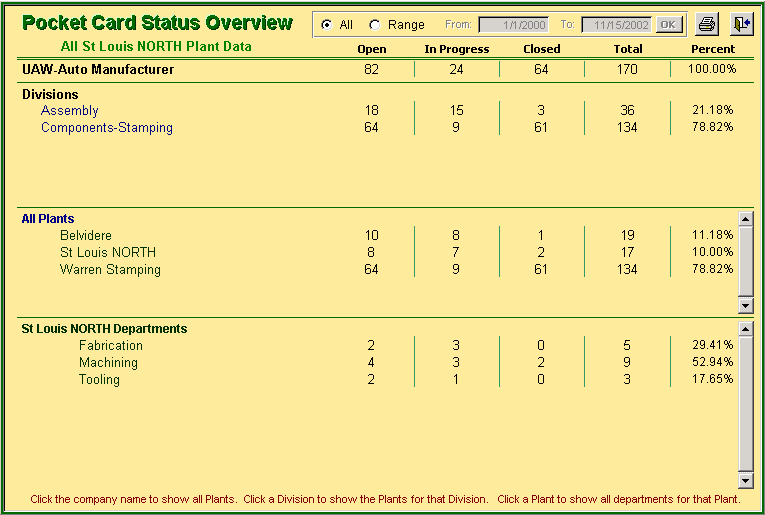Click the exit door icon
This screenshot has height=515, width=765.
[742, 24]
